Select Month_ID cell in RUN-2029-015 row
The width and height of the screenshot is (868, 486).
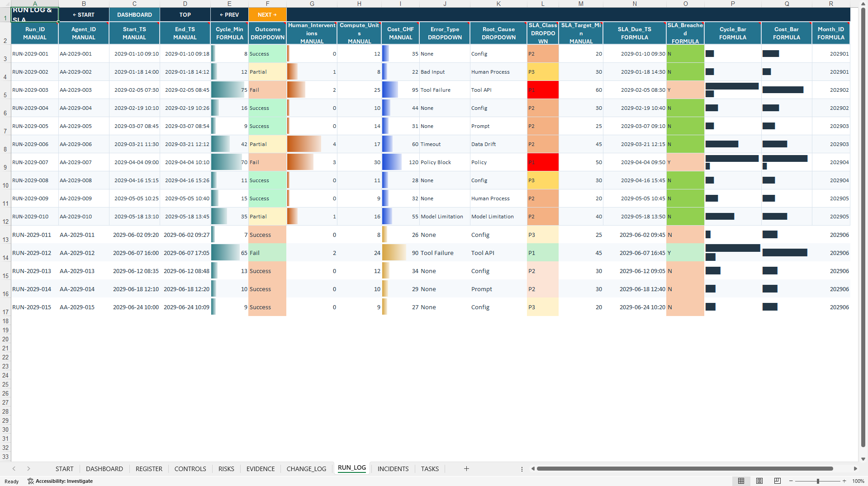point(831,307)
